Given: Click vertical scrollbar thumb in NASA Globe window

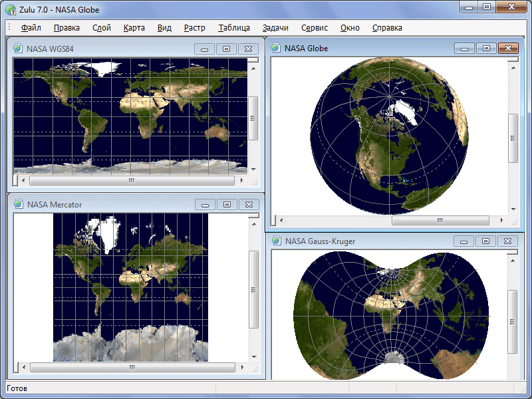Looking at the screenshot, I should [x=512, y=138].
